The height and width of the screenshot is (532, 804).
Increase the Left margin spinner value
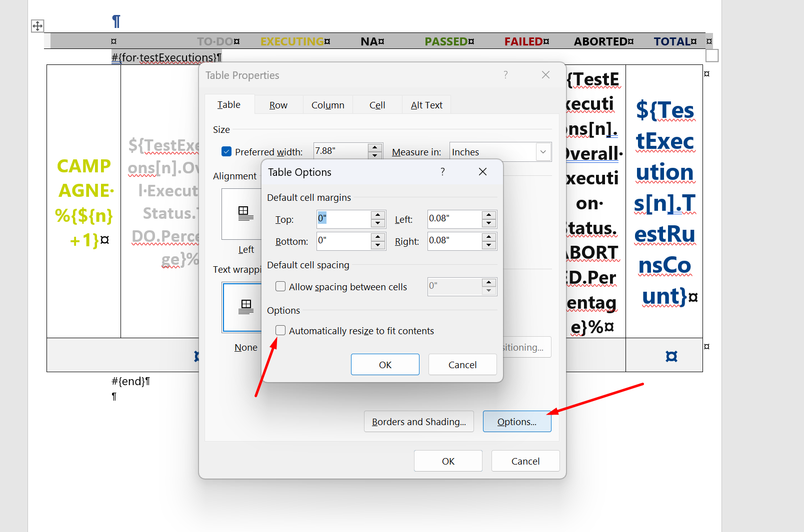point(489,215)
